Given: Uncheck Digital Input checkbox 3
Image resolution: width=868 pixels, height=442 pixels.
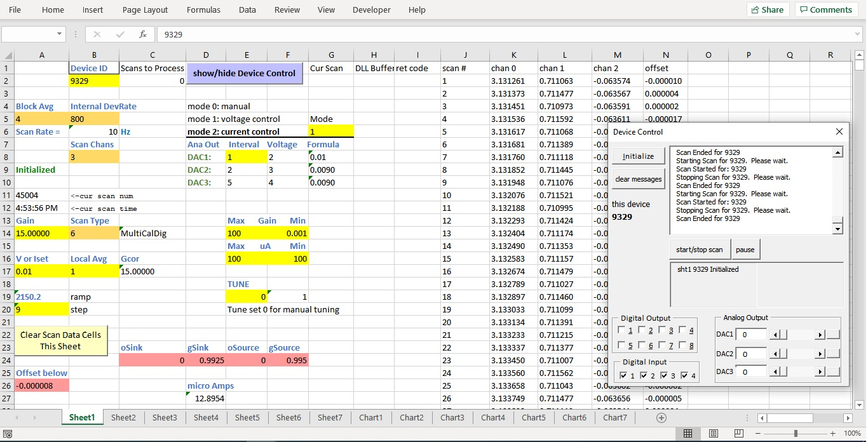Looking at the screenshot, I should coord(664,376).
